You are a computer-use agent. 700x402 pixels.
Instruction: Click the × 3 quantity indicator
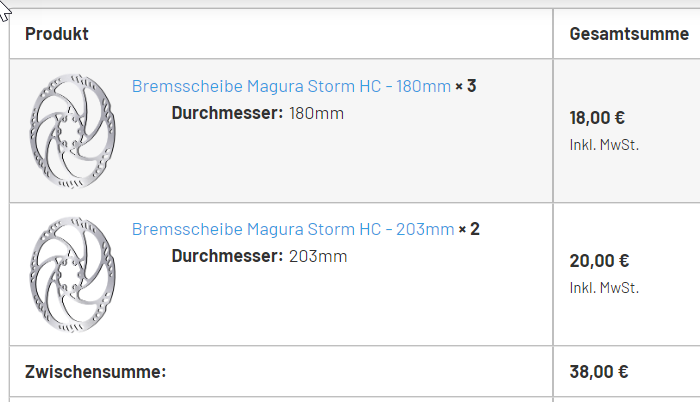pyautogui.click(x=466, y=86)
